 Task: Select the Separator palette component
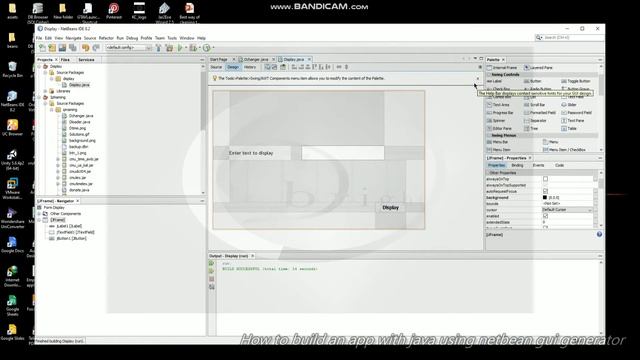pos(535,121)
